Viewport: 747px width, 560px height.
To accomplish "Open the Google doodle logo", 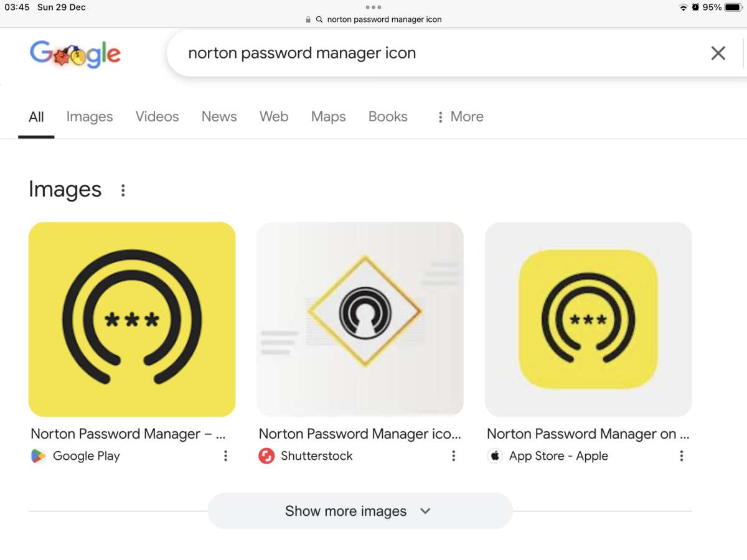I will [x=75, y=54].
